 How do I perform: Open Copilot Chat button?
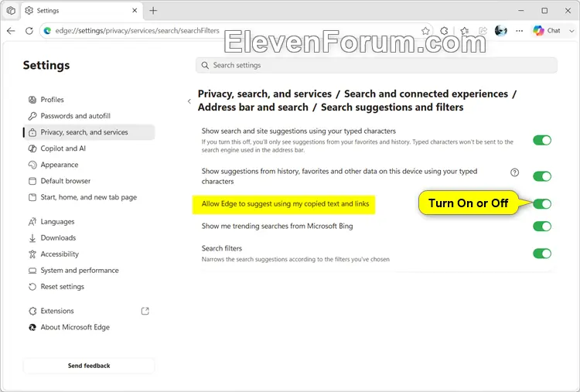point(546,31)
